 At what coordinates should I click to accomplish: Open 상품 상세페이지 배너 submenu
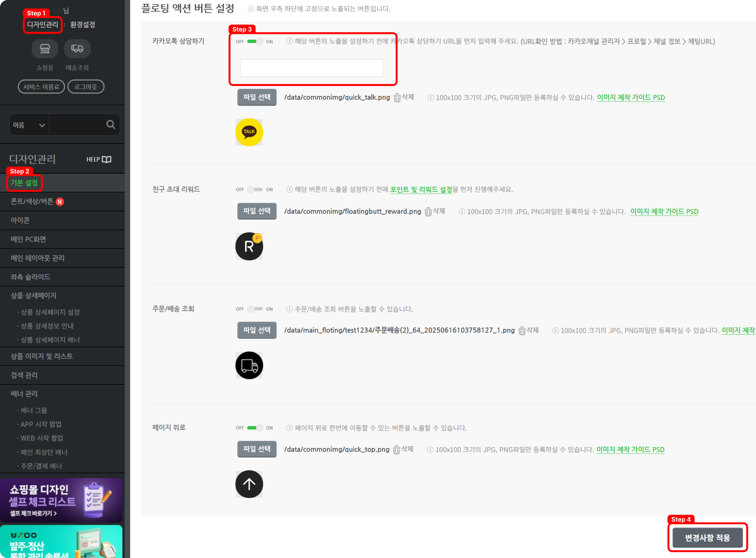tap(50, 340)
